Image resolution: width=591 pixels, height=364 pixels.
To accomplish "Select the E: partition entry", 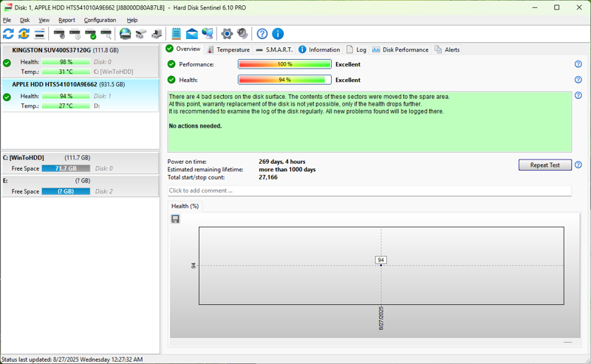I will coord(80,186).
